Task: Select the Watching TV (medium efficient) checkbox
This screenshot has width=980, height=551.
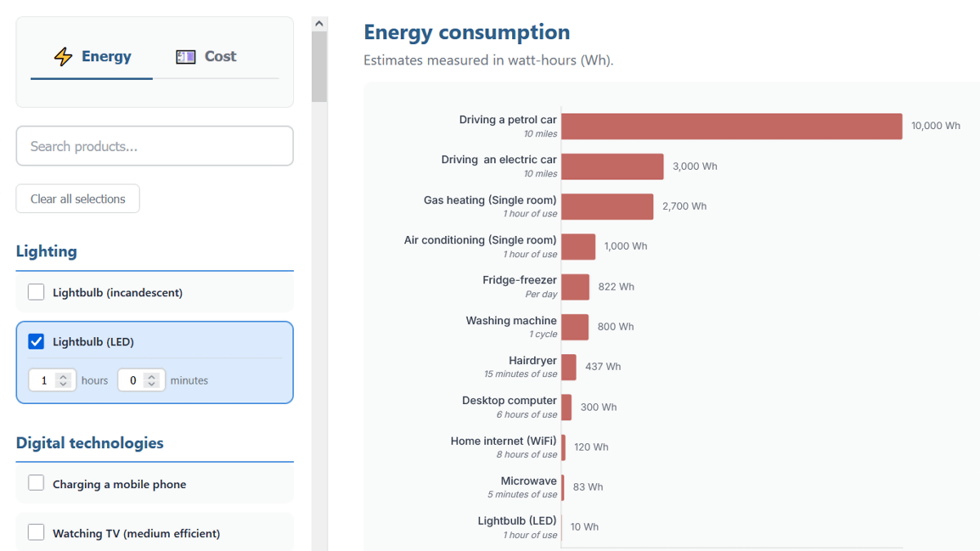Action: pos(36,532)
